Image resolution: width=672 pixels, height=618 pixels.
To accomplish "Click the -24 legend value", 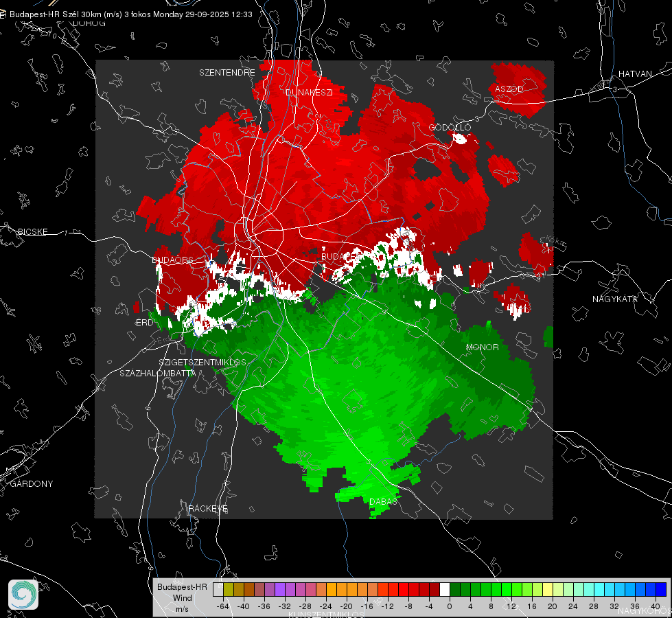I will tap(325, 606).
